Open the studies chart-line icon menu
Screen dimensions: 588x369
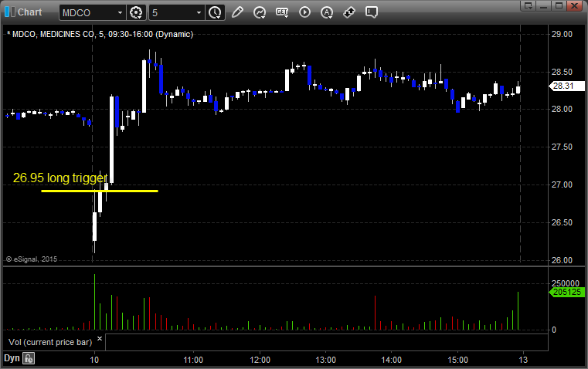click(x=260, y=12)
